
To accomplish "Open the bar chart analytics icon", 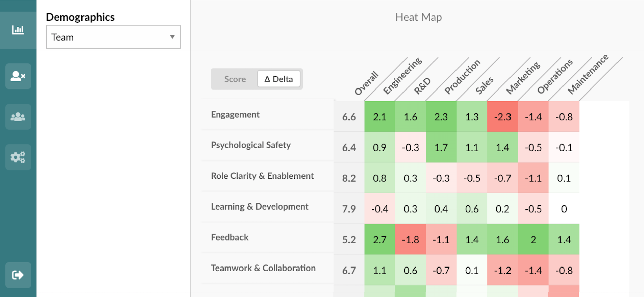I will (x=18, y=30).
